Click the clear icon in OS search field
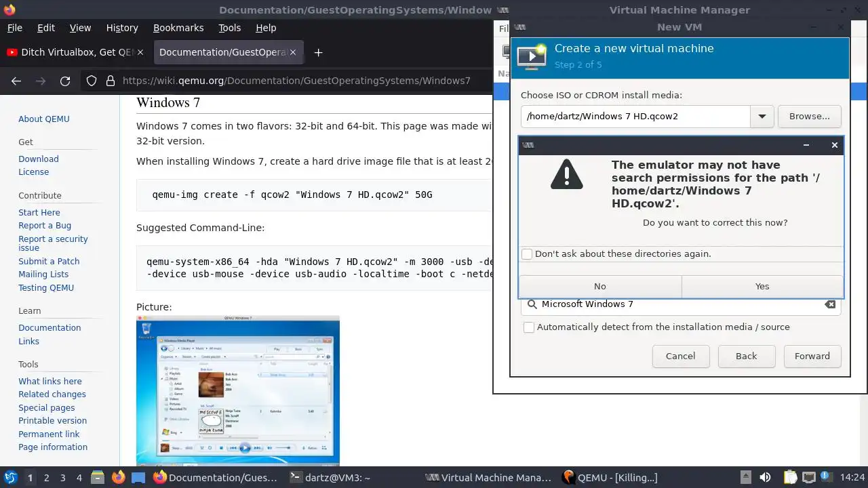Screen dimensions: 868x488 [x=830, y=304]
